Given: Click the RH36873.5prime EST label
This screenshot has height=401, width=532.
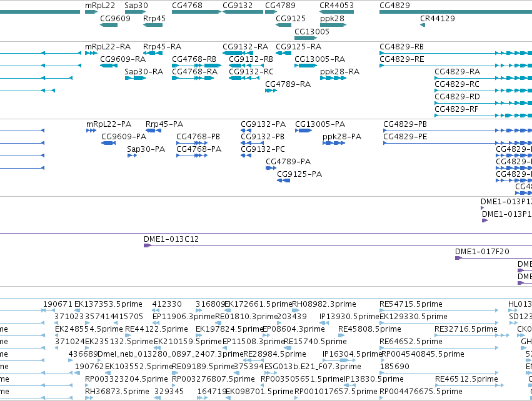Looking at the screenshot, I should point(117,392).
